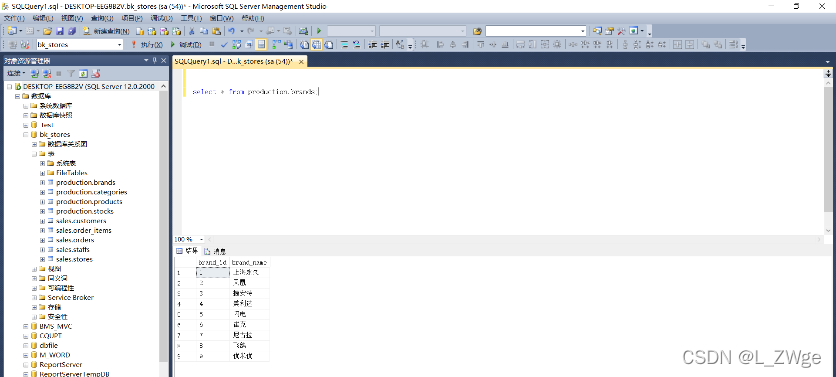Expand the BMS_MVC database node

click(x=25, y=326)
